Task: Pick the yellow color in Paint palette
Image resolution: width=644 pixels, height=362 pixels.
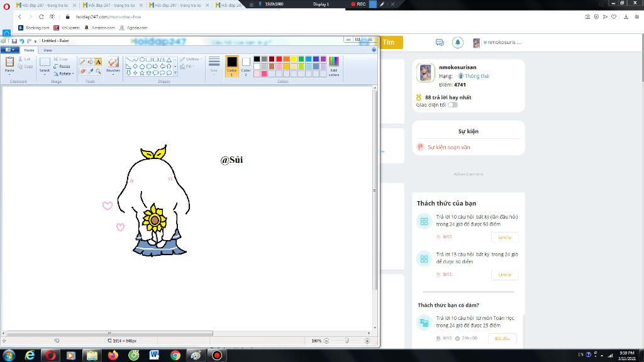Action: tap(294, 59)
